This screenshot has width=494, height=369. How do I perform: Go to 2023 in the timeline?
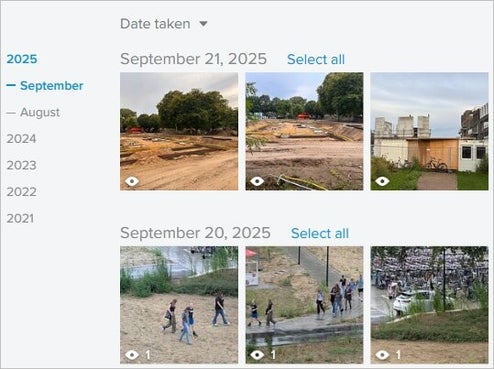point(21,165)
